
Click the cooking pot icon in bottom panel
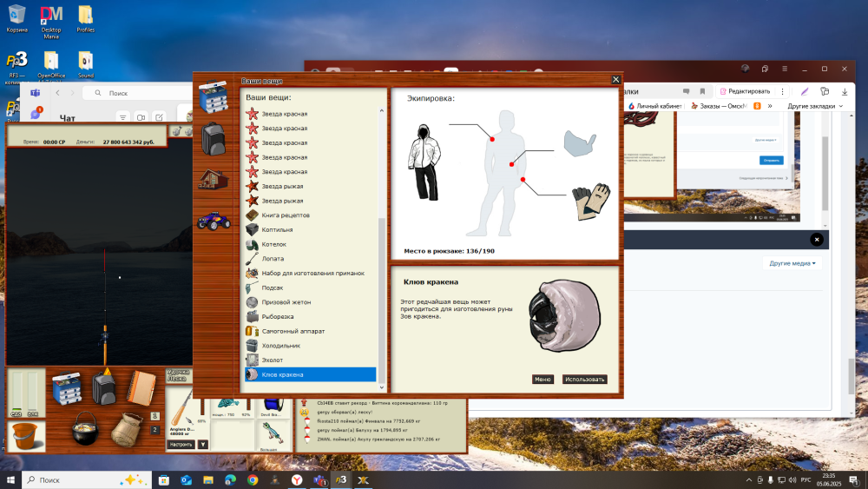pos(82,428)
